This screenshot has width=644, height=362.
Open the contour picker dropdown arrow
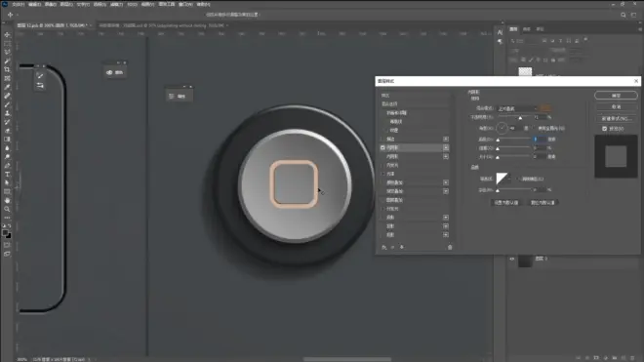coord(509,179)
